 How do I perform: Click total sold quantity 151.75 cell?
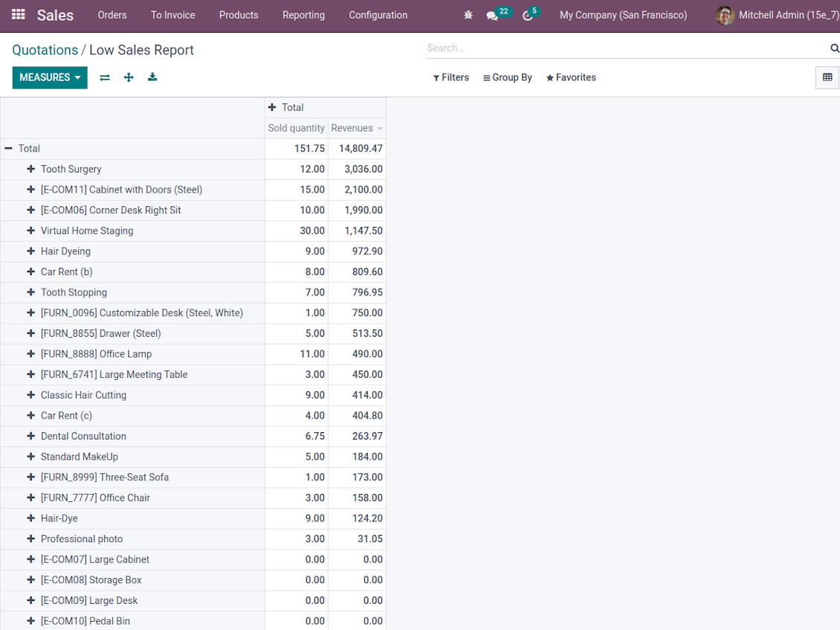pos(297,149)
